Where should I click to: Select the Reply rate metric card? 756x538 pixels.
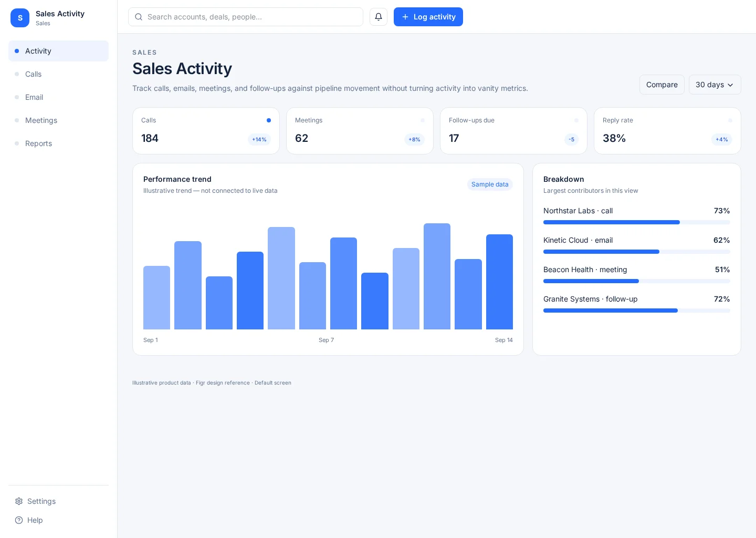coord(667,131)
